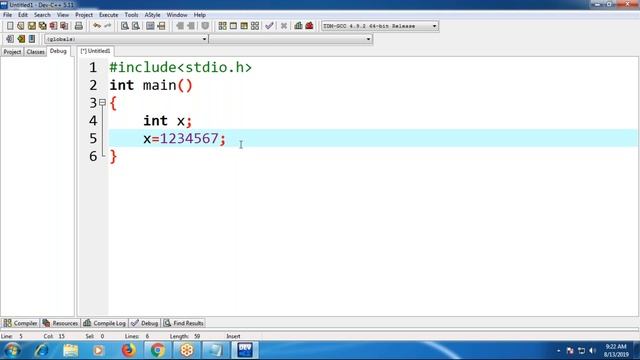The height and width of the screenshot is (360, 640).
Task: Open the Compile Log bottom tab
Action: [104, 323]
